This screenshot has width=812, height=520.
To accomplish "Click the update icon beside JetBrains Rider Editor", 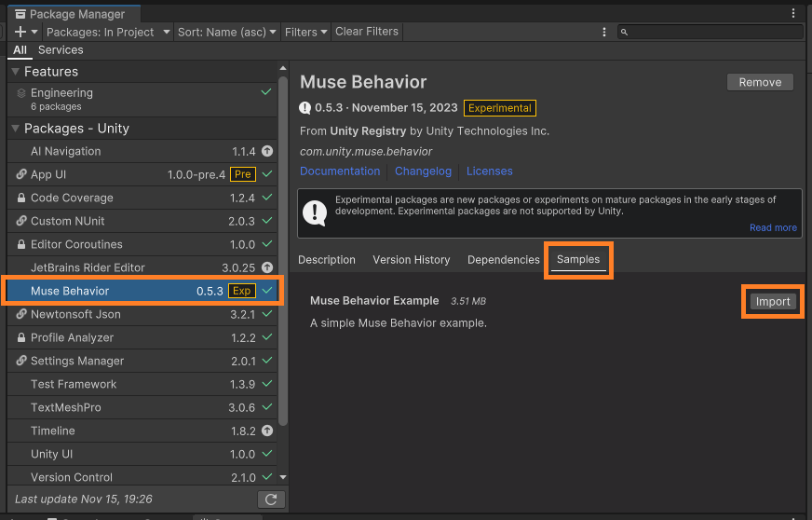I will (x=267, y=267).
